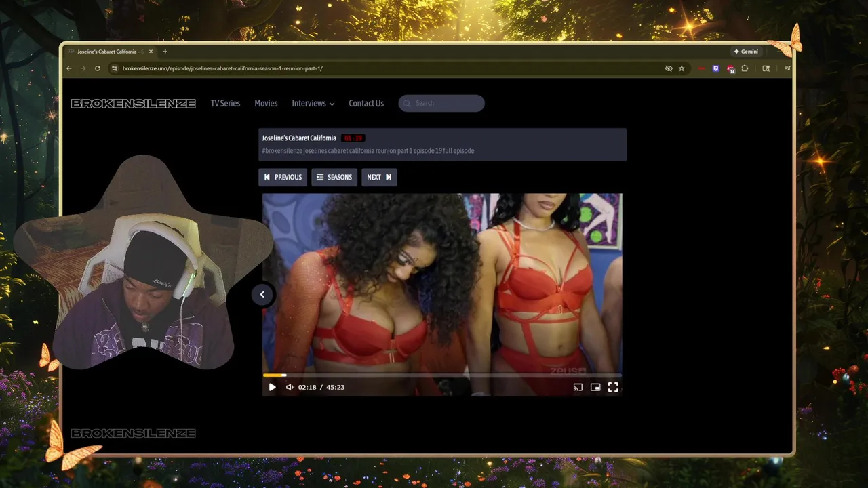Open the Extensions puzzle-piece menu

[x=745, y=68]
